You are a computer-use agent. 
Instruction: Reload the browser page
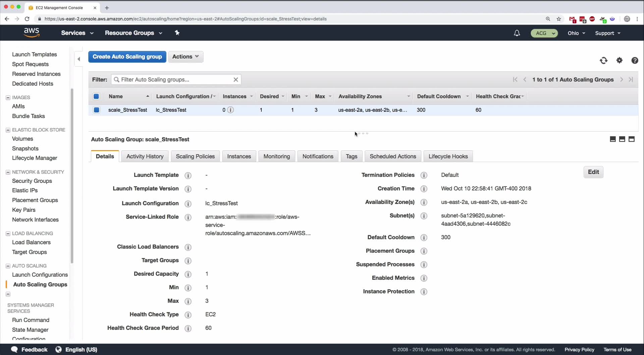click(x=27, y=19)
